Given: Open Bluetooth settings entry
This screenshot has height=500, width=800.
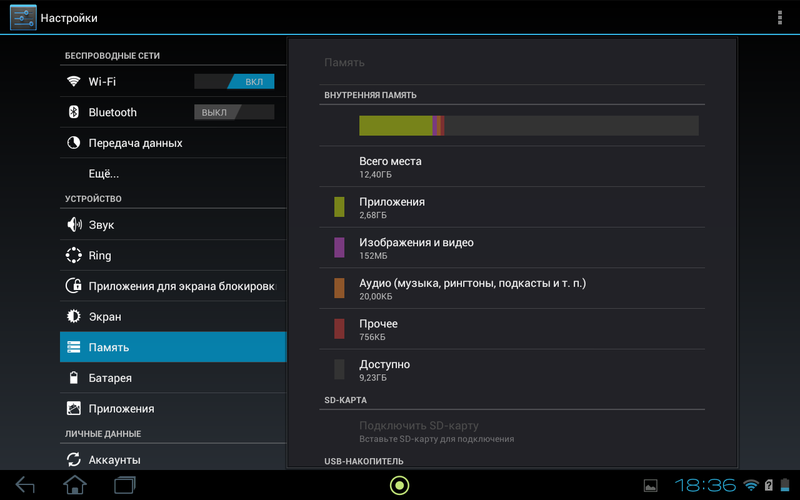Looking at the screenshot, I should (x=173, y=112).
